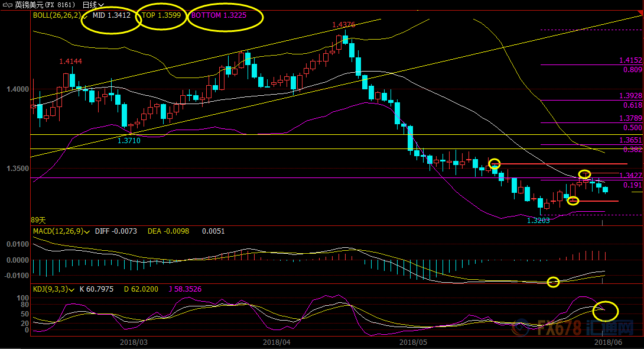Click the 89天 period label
This screenshot has width=644, height=349.
click(39, 219)
